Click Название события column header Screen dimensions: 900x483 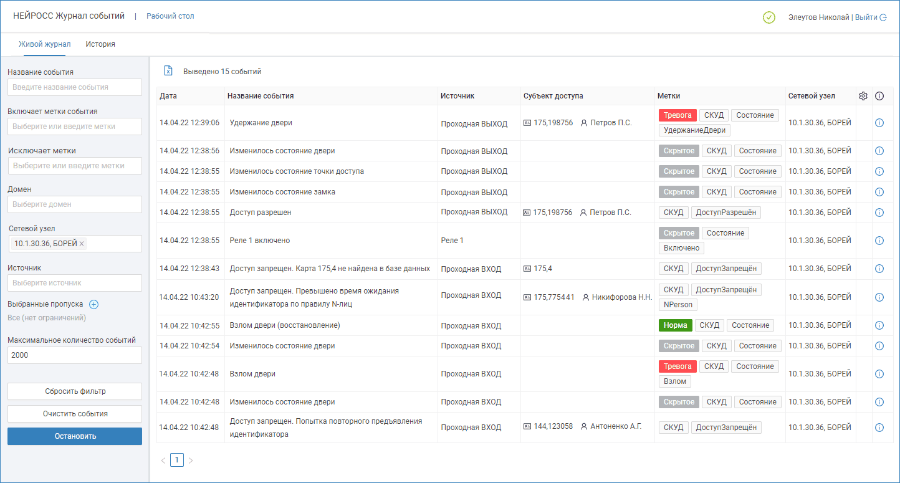[x=261, y=96]
